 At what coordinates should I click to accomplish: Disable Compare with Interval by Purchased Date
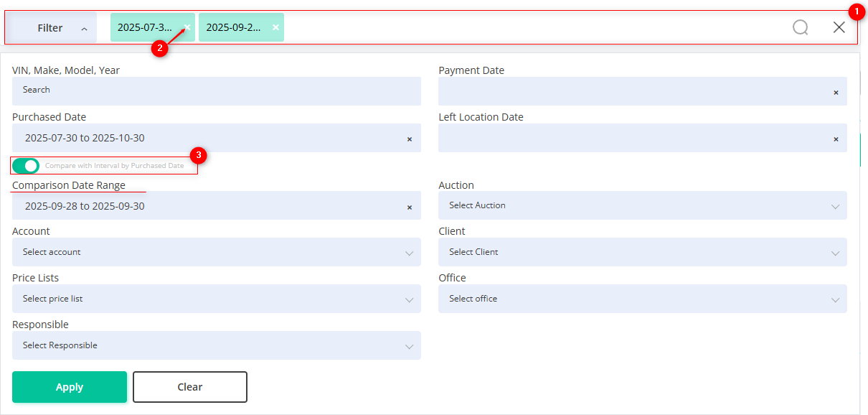pos(26,166)
